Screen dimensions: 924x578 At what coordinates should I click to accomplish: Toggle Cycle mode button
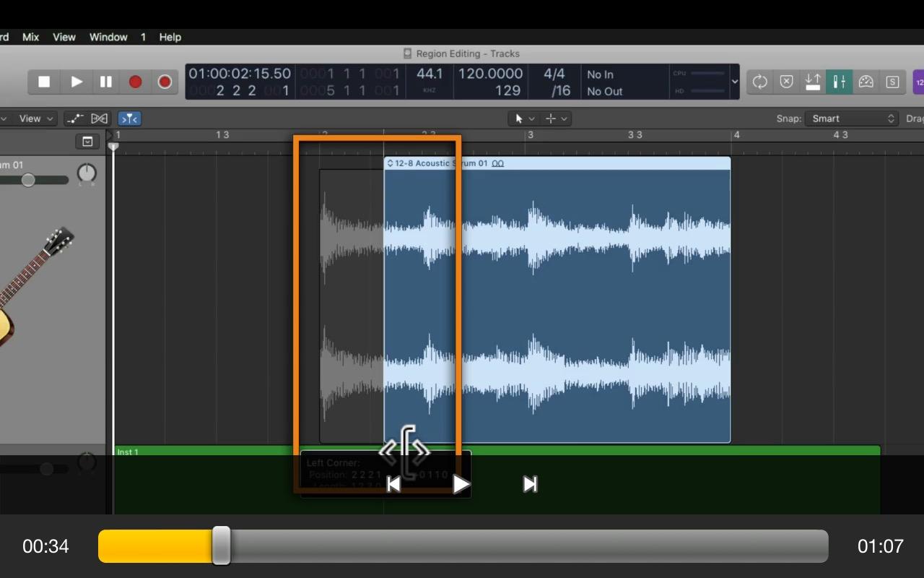click(759, 82)
